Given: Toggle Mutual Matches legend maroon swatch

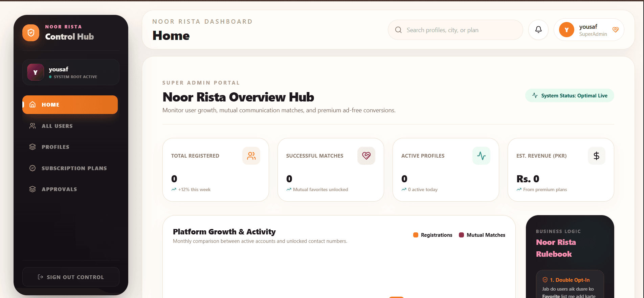Looking at the screenshot, I should pyautogui.click(x=461, y=235).
